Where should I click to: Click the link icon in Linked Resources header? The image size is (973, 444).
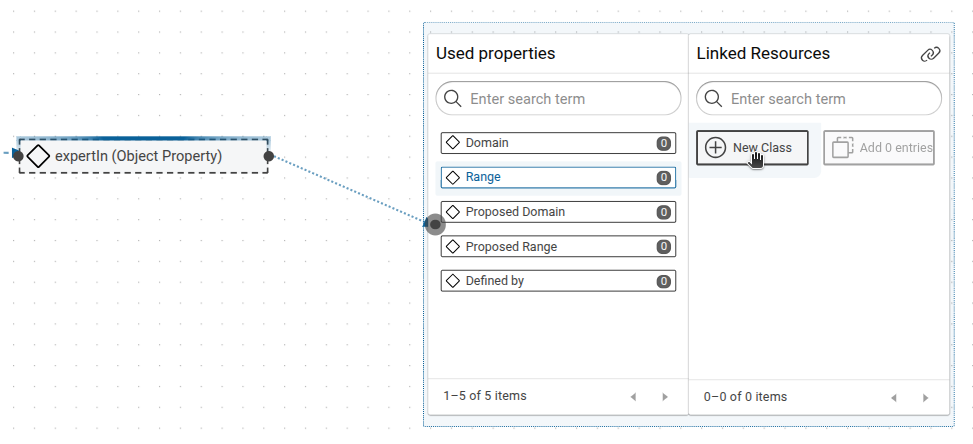[x=930, y=54]
